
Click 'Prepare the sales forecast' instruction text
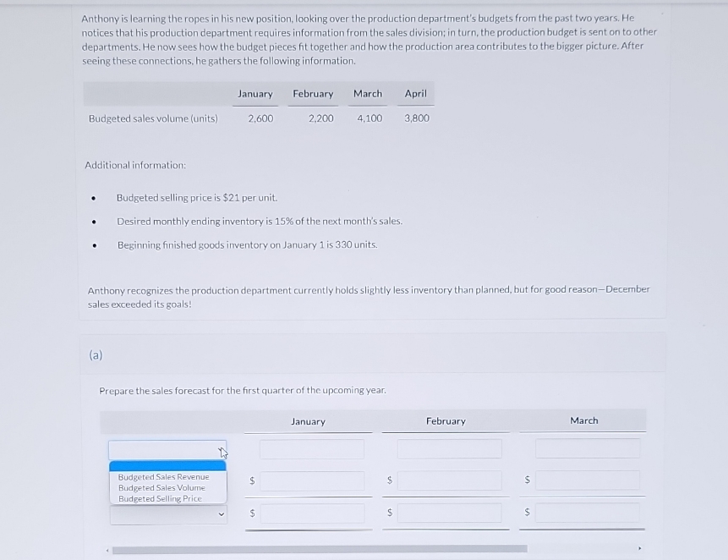click(243, 391)
